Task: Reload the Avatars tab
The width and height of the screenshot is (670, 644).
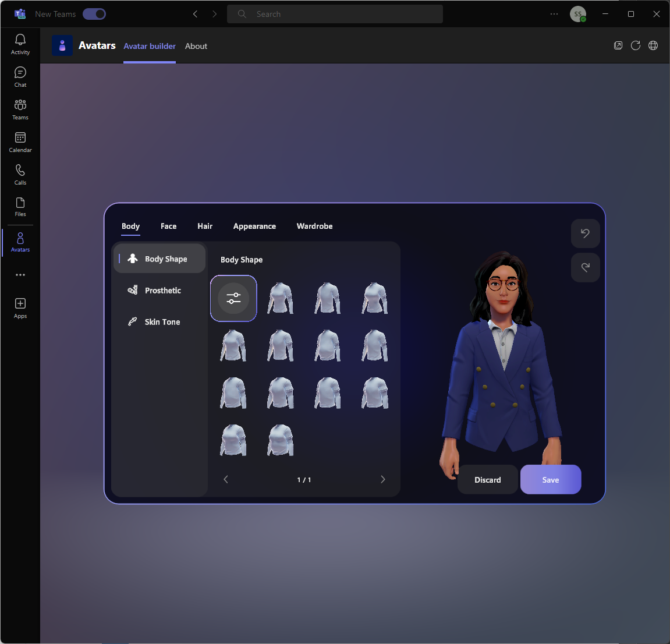Action: pos(636,46)
